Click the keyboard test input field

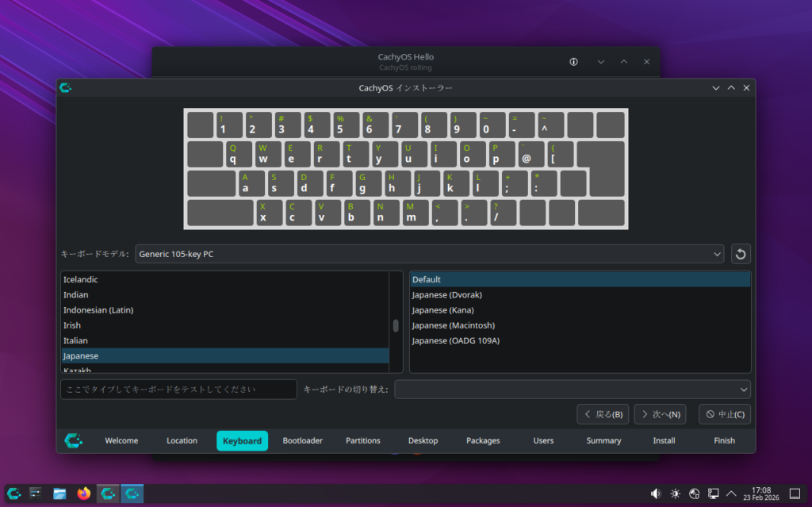[178, 390]
